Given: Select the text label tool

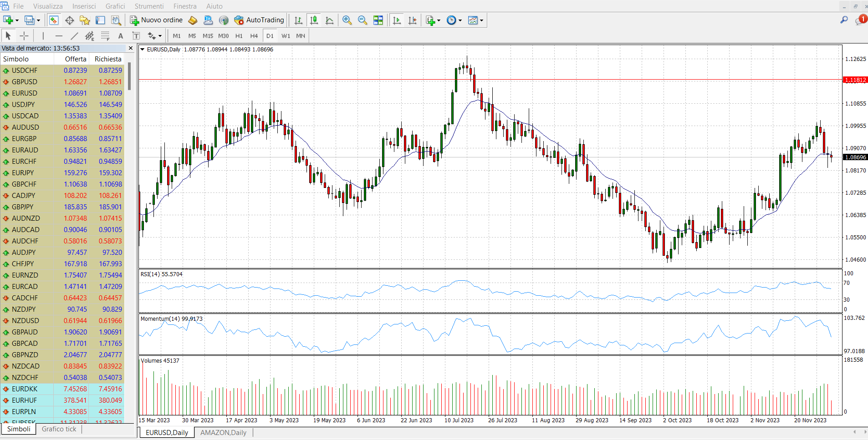Looking at the screenshot, I should (136, 36).
